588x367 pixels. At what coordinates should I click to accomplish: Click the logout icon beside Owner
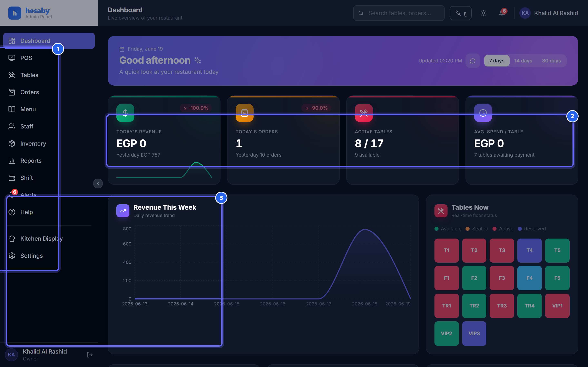point(90,355)
